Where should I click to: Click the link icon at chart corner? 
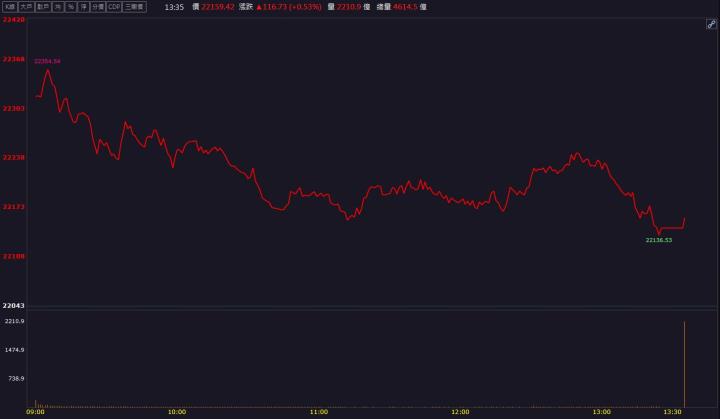711,24
